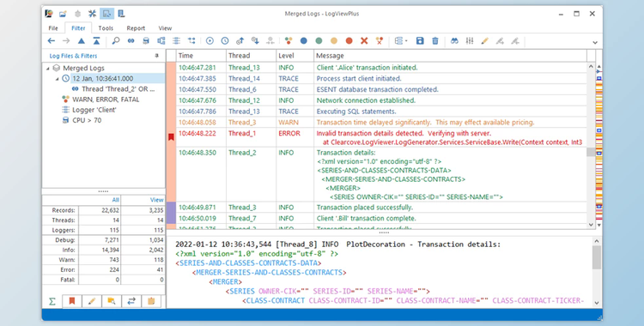Screen dimensions: 644x326
Task: Click the log grid vertical scrollbar down arrow
Action: click(x=591, y=225)
